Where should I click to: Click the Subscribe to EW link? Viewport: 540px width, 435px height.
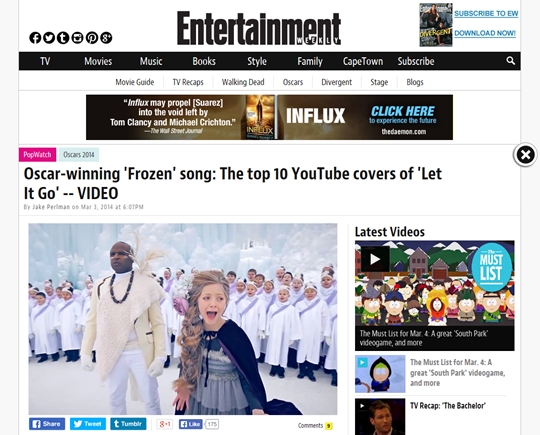(486, 13)
